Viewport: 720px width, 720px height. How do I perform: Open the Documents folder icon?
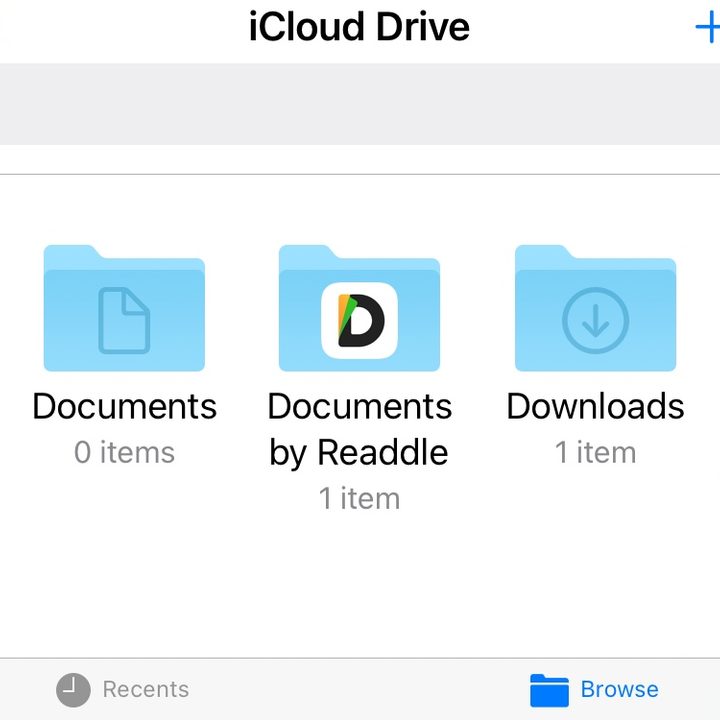pyautogui.click(x=124, y=308)
